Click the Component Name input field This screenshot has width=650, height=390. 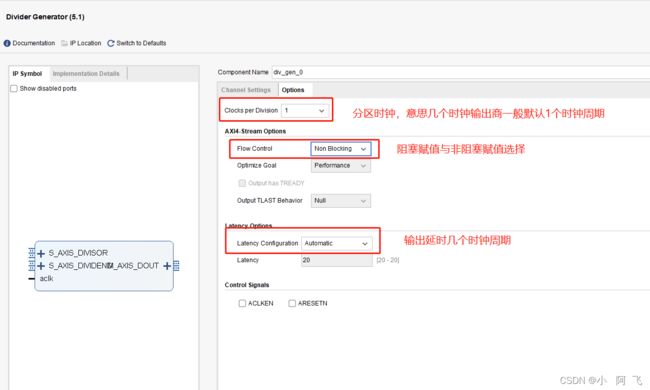coord(461,72)
